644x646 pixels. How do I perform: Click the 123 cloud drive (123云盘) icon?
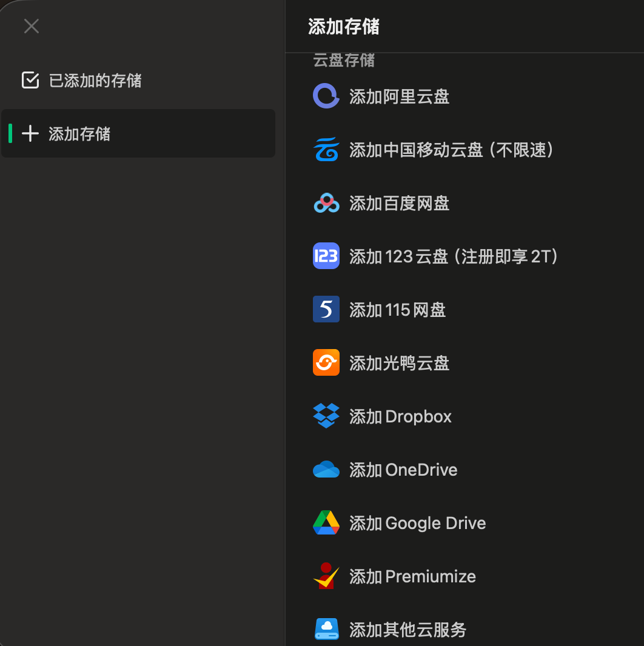click(326, 256)
